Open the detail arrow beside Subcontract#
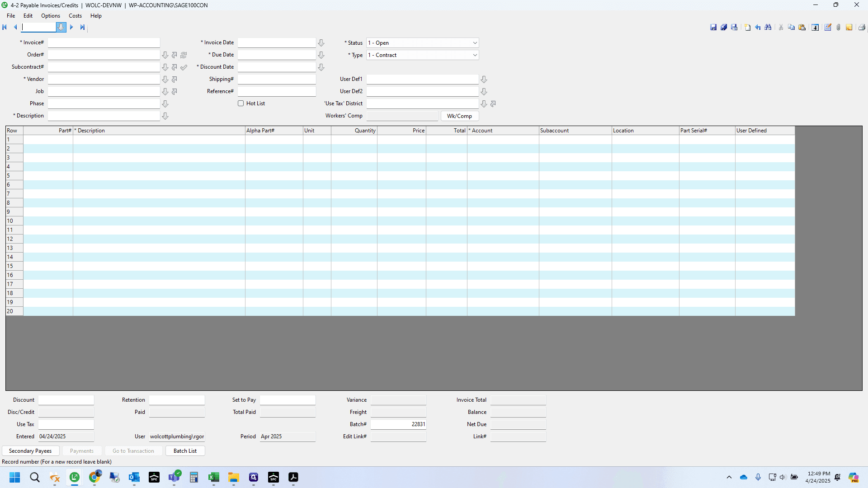 point(175,67)
